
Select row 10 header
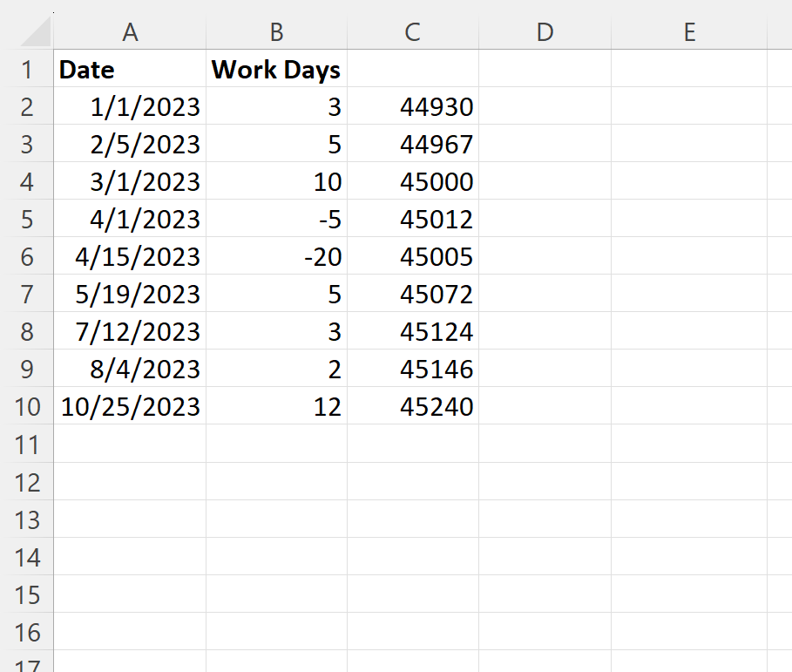tap(26, 407)
